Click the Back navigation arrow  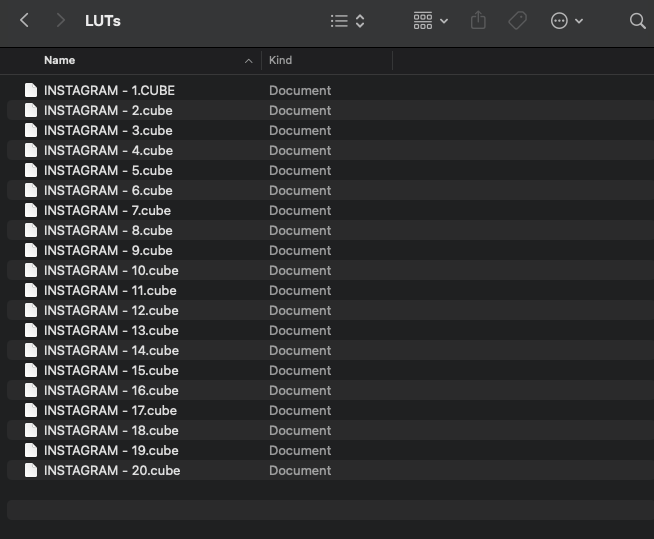pos(25,20)
